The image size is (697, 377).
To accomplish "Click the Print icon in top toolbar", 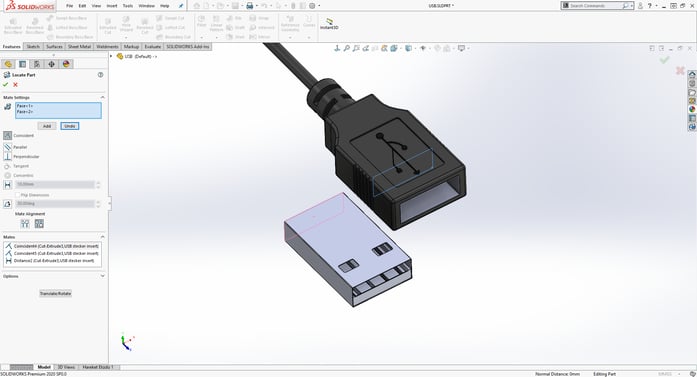I will pos(250,6).
